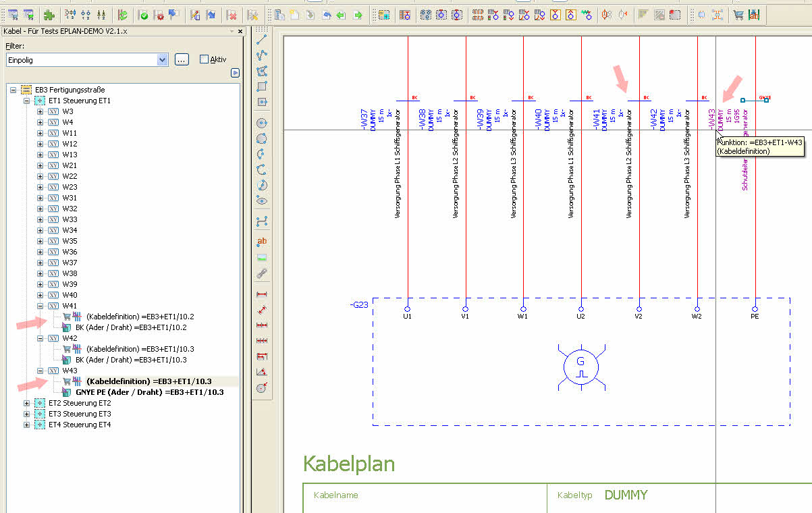The width and height of the screenshot is (812, 513).
Task: Expand the ET4 Steuerung ET4 node
Action: coord(26,425)
